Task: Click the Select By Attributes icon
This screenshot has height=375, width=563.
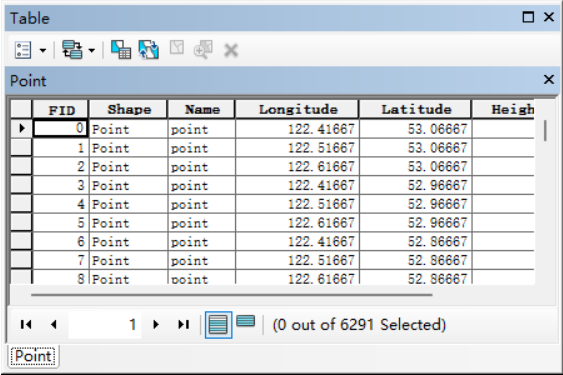Action: (x=121, y=50)
